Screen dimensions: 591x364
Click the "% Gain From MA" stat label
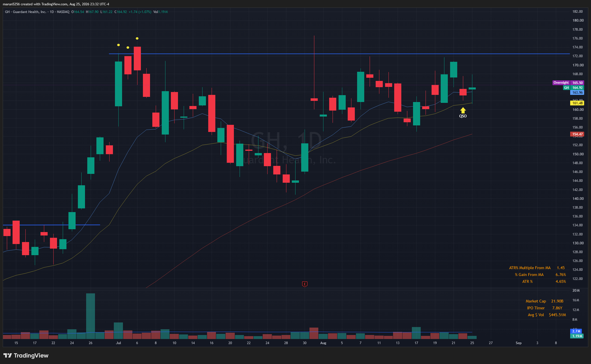pyautogui.click(x=529, y=275)
